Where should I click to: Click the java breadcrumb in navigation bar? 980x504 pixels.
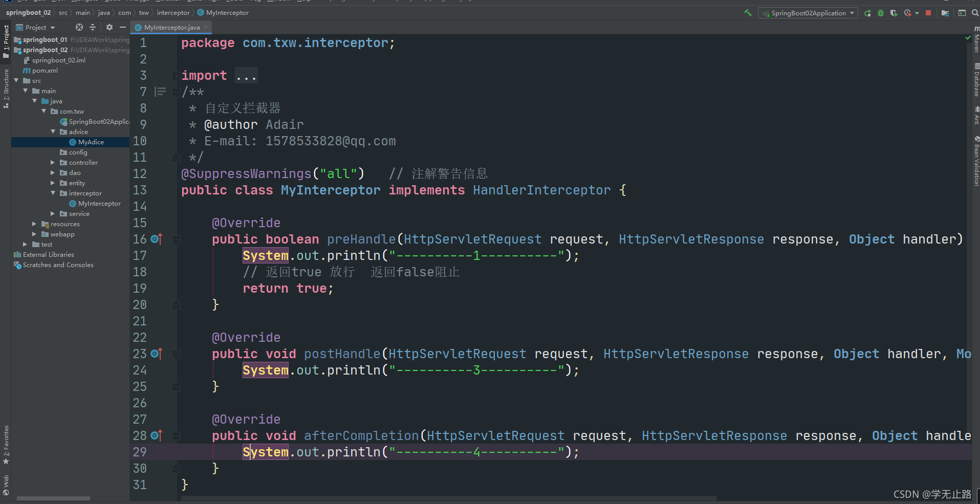104,13
